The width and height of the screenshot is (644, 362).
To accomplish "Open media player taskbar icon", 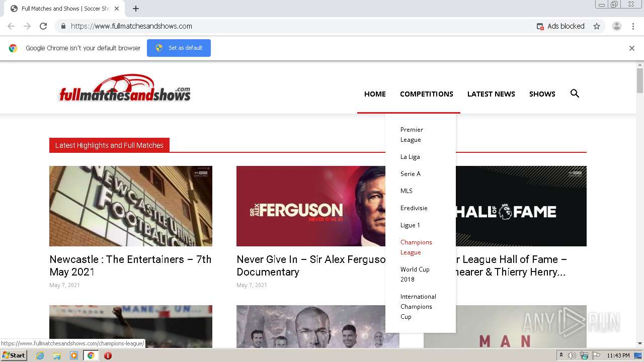I will coord(74,355).
